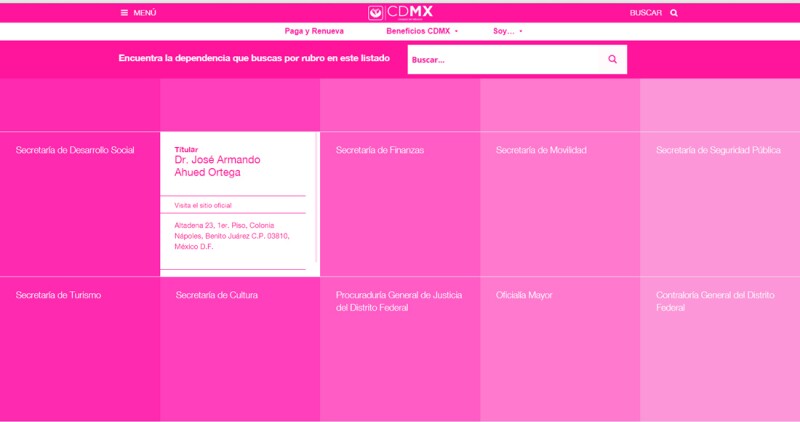Click the BUSCAR text in header

645,13
